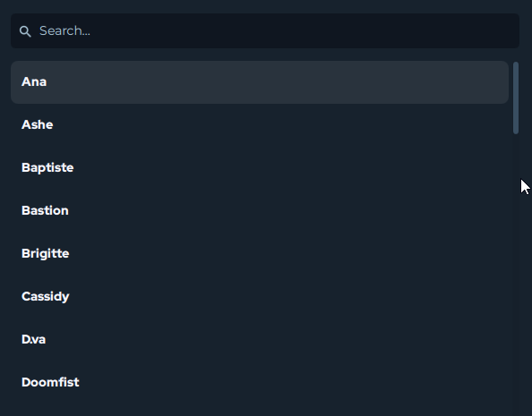Select the hero option Bastion
The height and width of the screenshot is (416, 532).
pos(260,210)
